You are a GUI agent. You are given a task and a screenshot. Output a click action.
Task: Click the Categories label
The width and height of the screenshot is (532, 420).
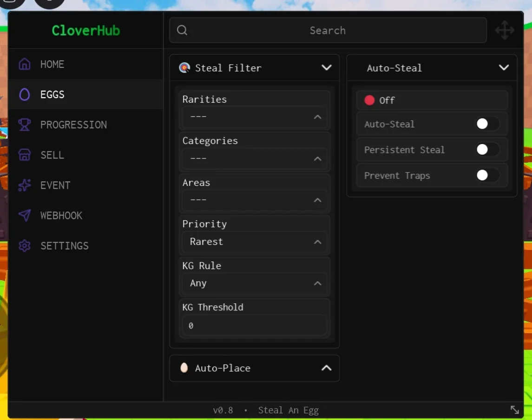pyautogui.click(x=210, y=141)
